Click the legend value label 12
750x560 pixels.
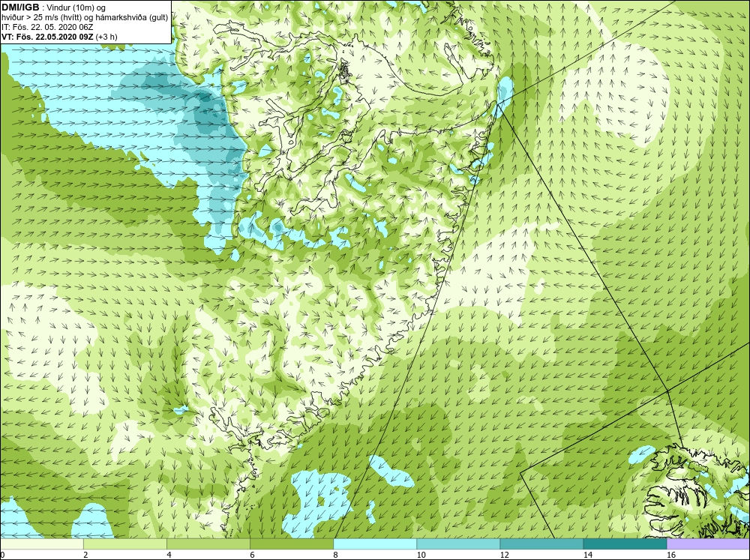click(x=504, y=555)
